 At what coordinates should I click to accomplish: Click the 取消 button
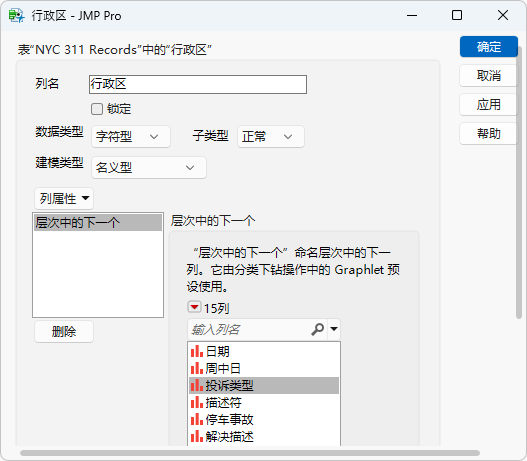(488, 76)
